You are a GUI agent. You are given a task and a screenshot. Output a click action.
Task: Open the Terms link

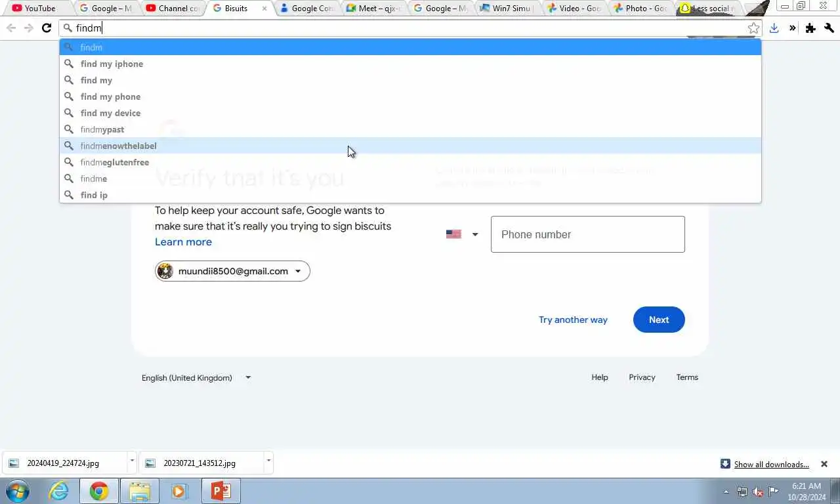click(x=687, y=377)
